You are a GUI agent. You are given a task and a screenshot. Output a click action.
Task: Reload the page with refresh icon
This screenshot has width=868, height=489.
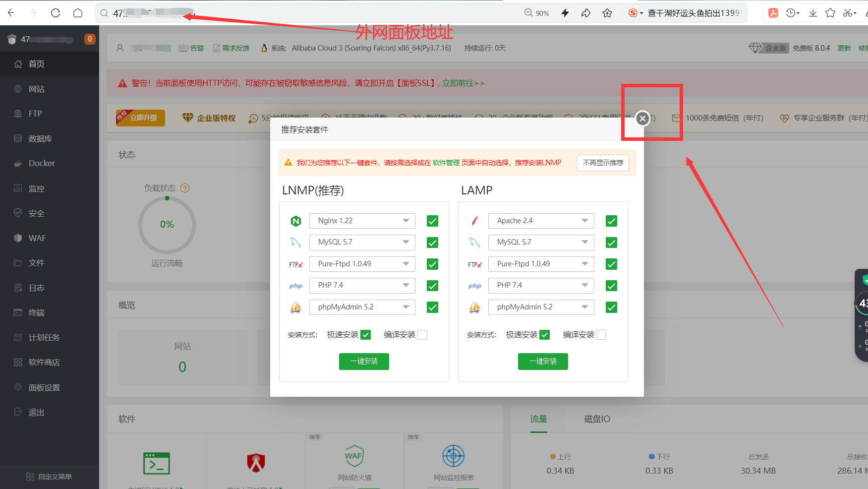pos(56,13)
